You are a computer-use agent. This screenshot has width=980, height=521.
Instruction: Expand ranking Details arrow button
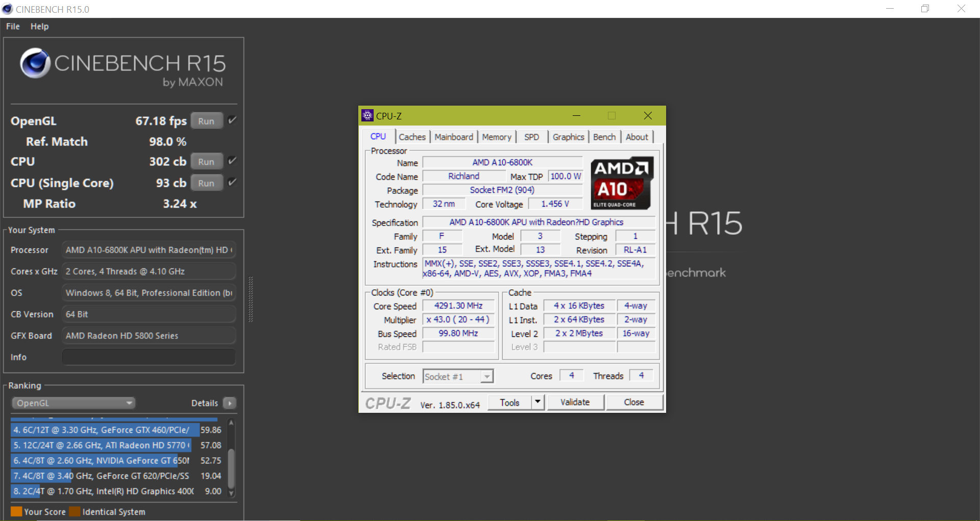[230, 403]
